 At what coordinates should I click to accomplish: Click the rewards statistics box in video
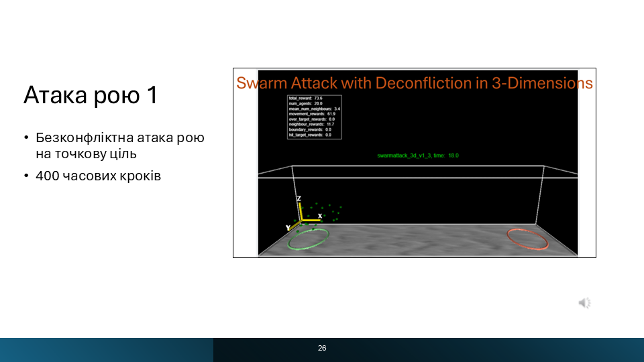coord(314,117)
